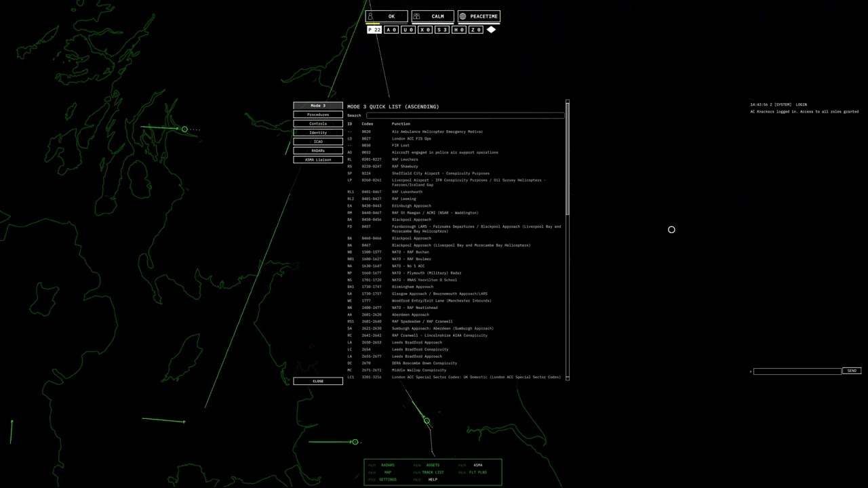This screenshot has width=868, height=488.
Task: Open the Controls help section
Action: (318, 123)
